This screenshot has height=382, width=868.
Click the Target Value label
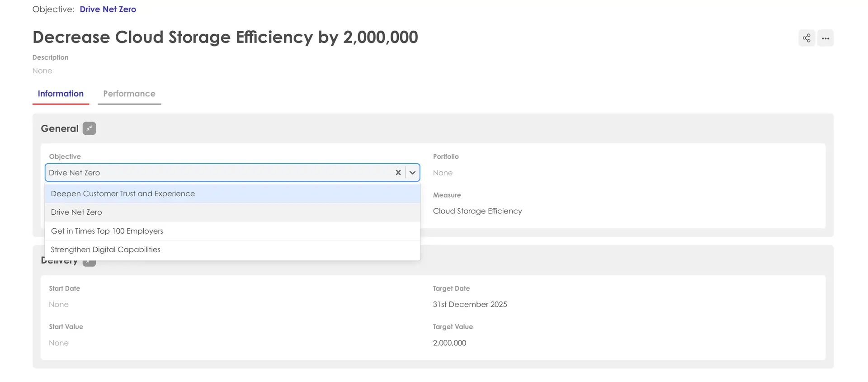[453, 326]
